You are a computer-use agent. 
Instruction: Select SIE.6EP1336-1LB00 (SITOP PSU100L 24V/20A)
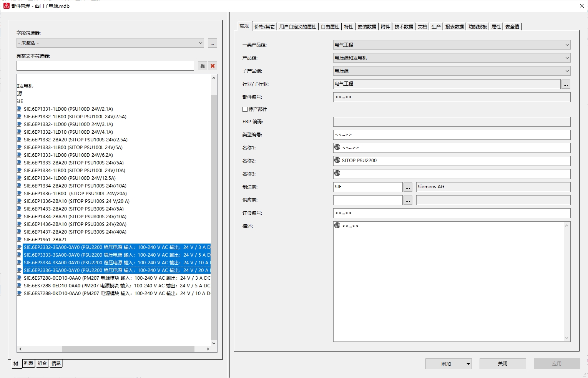click(75, 193)
